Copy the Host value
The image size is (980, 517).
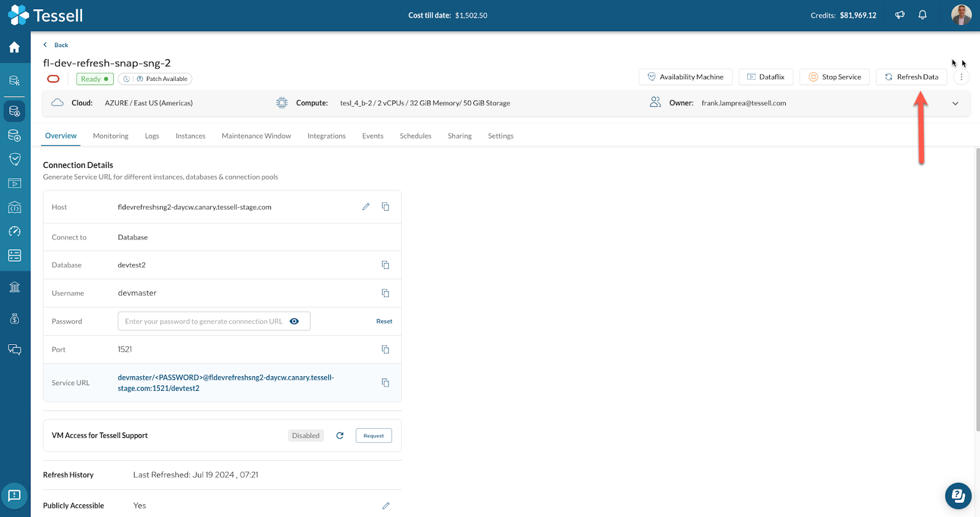tap(385, 206)
